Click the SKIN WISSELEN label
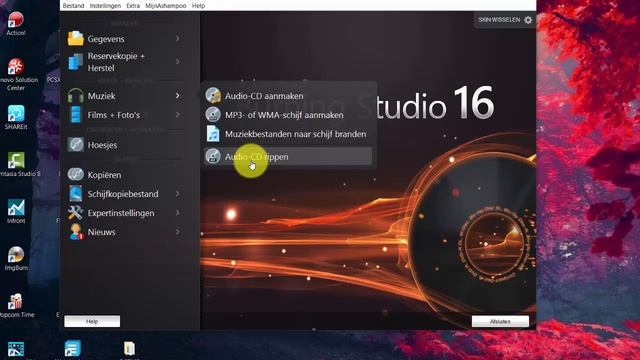 (x=499, y=20)
